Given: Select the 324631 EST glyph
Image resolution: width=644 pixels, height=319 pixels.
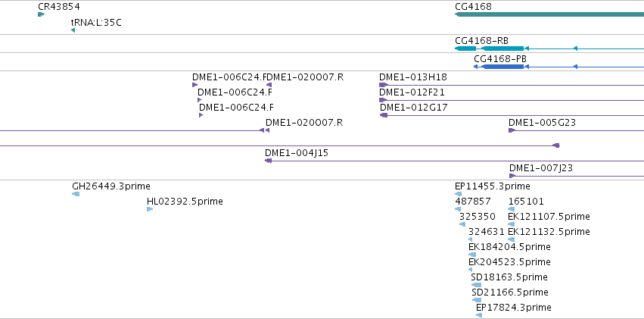Looking at the screenshot, I should (470, 239).
